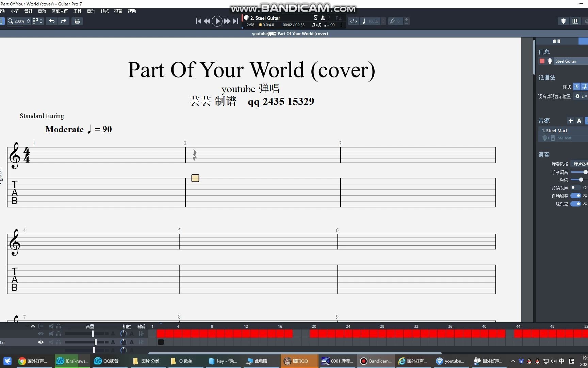The height and width of the screenshot is (368, 588).
Task: Open the 腾讯QQ taskbar button
Action: point(299,361)
